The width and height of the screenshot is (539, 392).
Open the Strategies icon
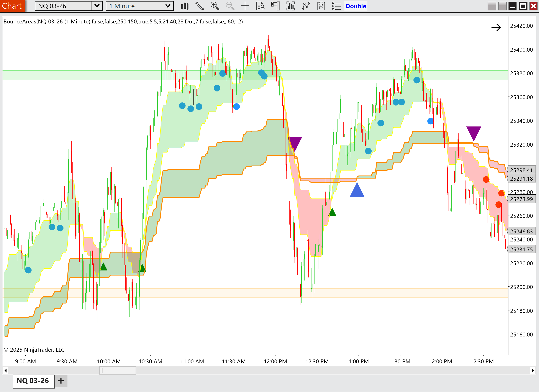(321, 6)
